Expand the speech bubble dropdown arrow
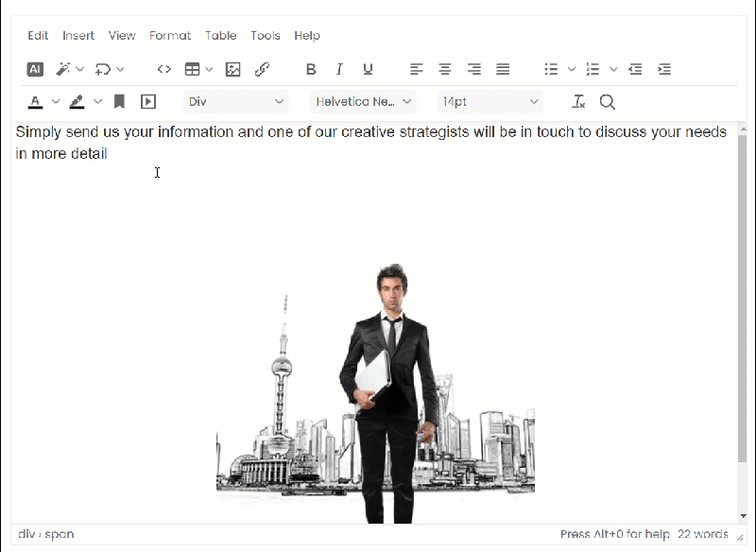Image resolution: width=756 pixels, height=552 pixels. [120, 69]
